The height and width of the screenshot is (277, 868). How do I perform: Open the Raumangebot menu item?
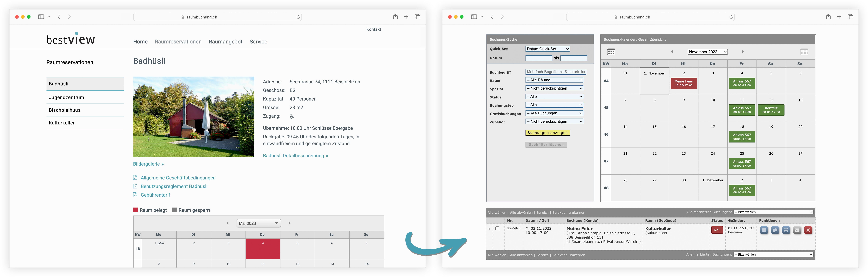tap(225, 42)
